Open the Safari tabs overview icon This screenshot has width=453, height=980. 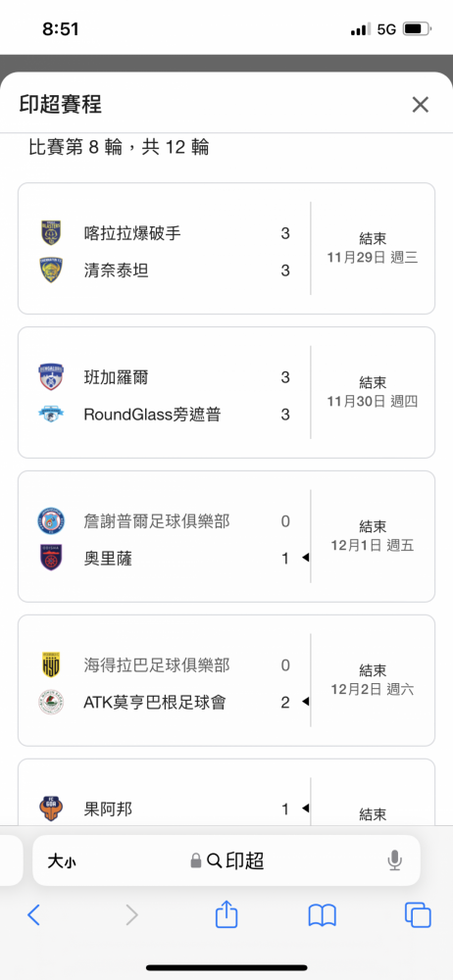(x=418, y=915)
